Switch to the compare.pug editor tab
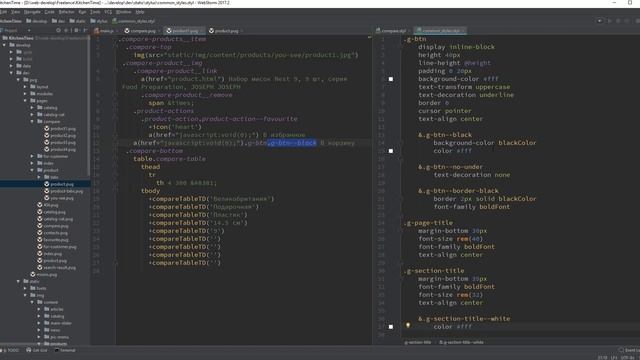This screenshot has width=640, height=360. [143, 31]
